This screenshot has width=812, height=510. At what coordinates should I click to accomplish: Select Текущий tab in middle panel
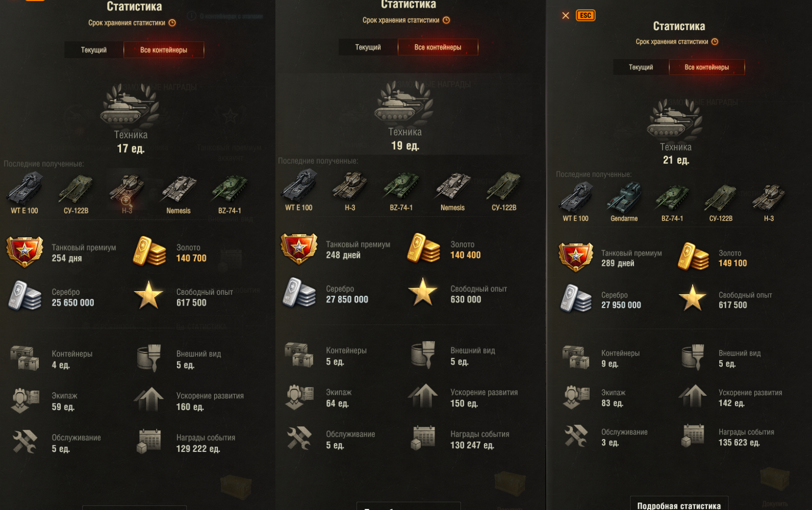(368, 47)
